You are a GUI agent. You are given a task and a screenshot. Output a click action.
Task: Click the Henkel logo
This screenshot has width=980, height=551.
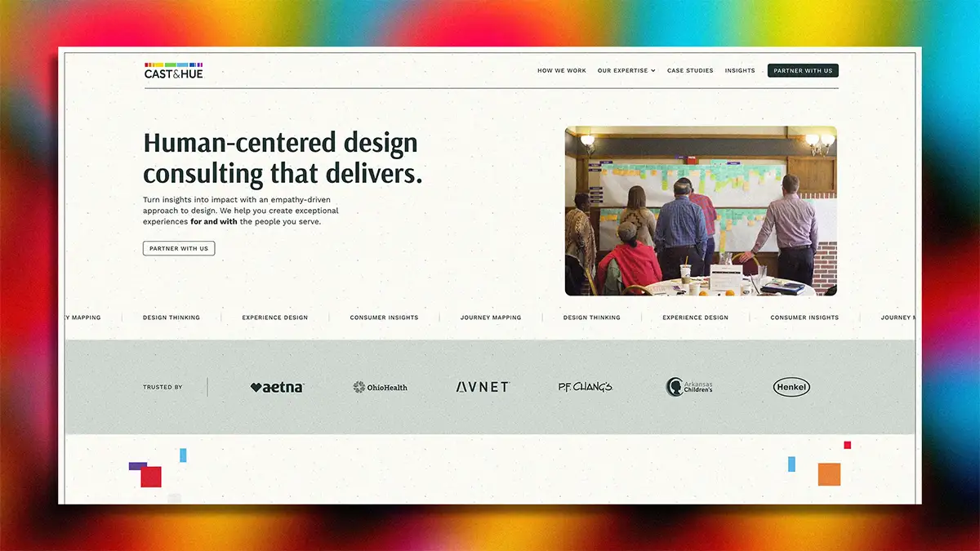tap(791, 387)
